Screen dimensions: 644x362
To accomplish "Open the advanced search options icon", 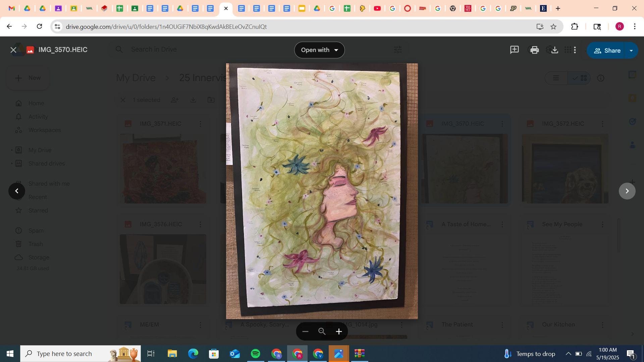I will pos(397,50).
